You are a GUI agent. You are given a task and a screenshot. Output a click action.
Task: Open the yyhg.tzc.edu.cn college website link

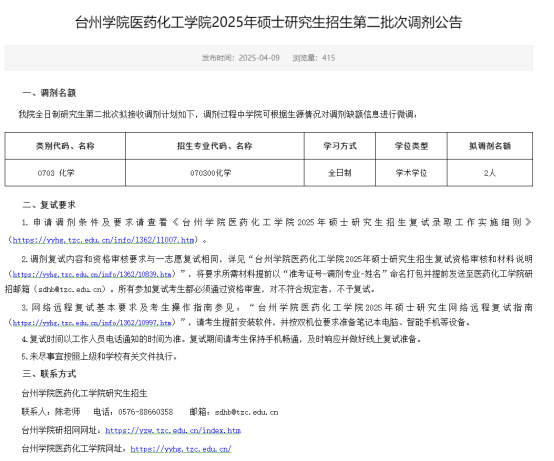click(181, 449)
